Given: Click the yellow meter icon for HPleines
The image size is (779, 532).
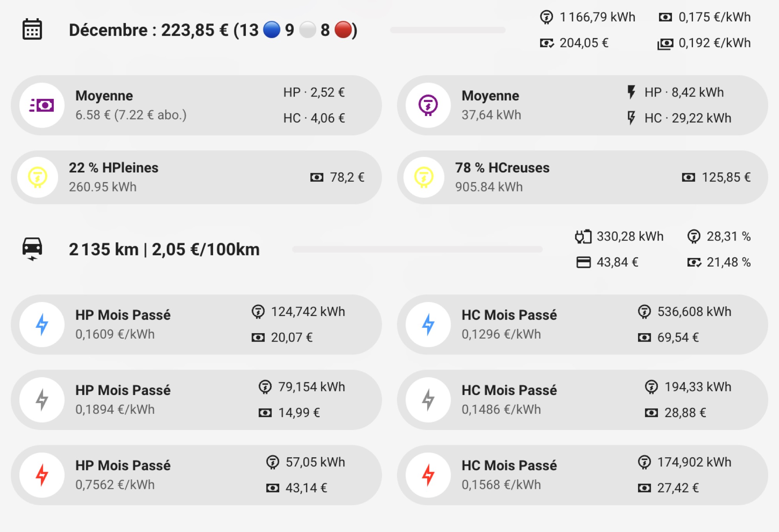Looking at the screenshot, I should 38,177.
